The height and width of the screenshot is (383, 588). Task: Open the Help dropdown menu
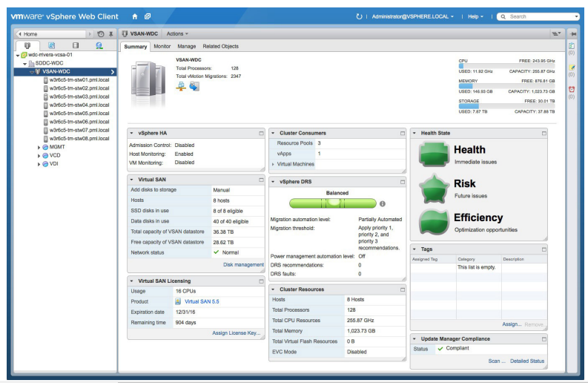point(475,16)
